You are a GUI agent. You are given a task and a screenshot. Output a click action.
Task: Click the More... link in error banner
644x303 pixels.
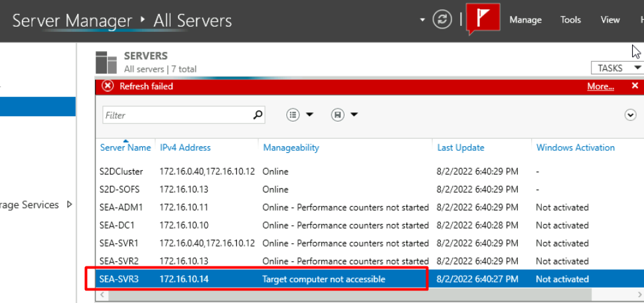[600, 86]
